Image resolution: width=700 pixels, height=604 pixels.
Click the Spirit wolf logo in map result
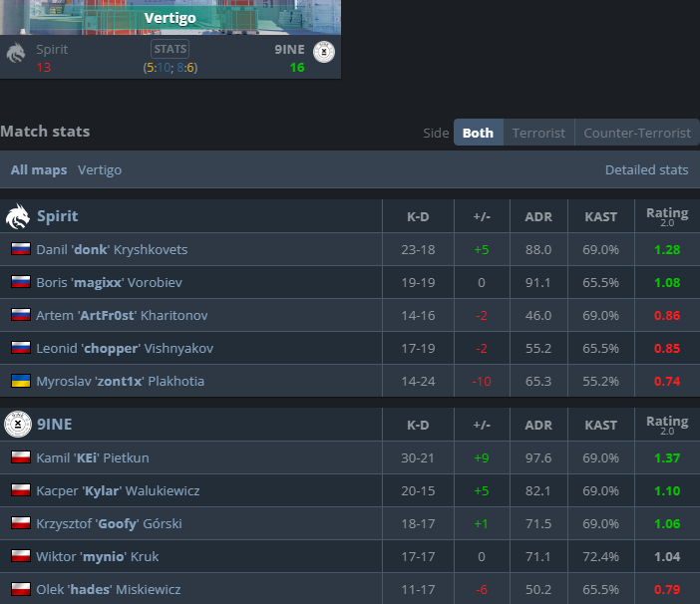(x=16, y=53)
